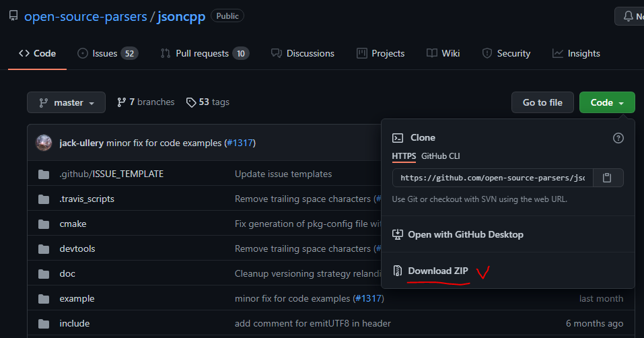This screenshot has width=644, height=338.
Task: Open the Security tab
Action: point(506,53)
